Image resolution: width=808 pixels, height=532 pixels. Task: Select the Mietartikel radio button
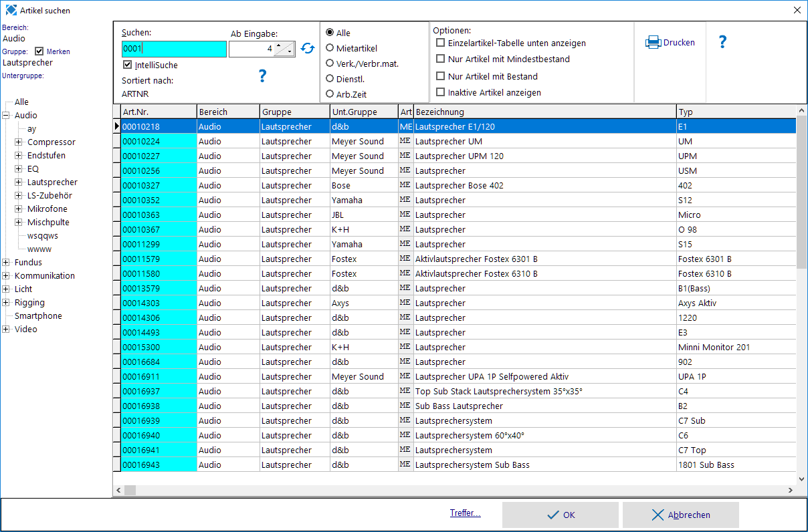[x=330, y=47]
